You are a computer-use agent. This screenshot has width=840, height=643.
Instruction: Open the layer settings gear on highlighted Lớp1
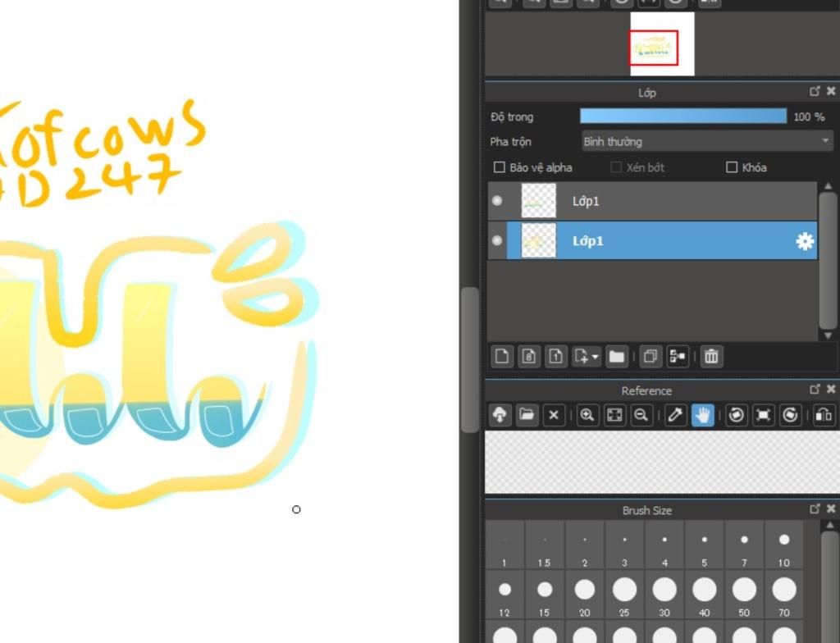coord(805,241)
